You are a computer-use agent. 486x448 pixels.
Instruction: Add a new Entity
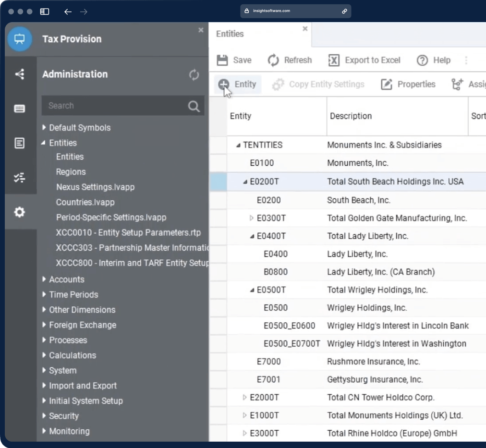click(237, 85)
